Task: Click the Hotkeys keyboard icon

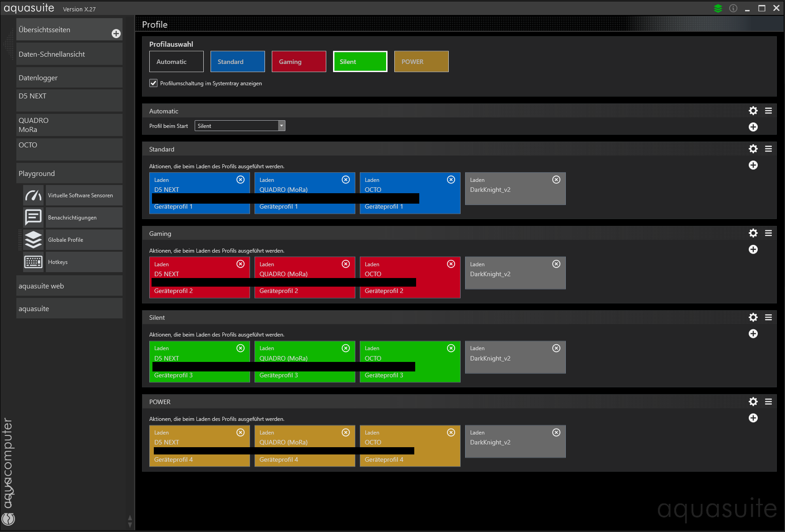Action: 33,262
